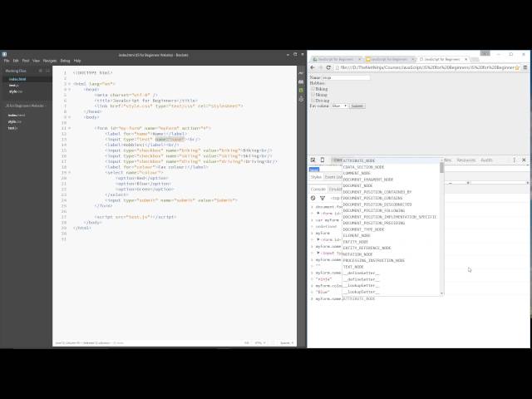Choose COMMENT_NODE from autocomplete list
Image resolution: width=532 pixels, height=399 pixels.
[357, 173]
